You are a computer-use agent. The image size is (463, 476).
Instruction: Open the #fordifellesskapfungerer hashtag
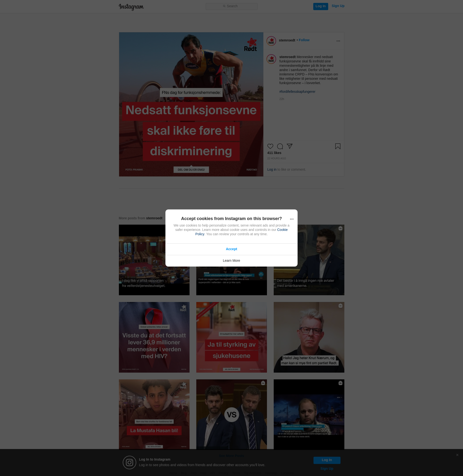click(297, 92)
